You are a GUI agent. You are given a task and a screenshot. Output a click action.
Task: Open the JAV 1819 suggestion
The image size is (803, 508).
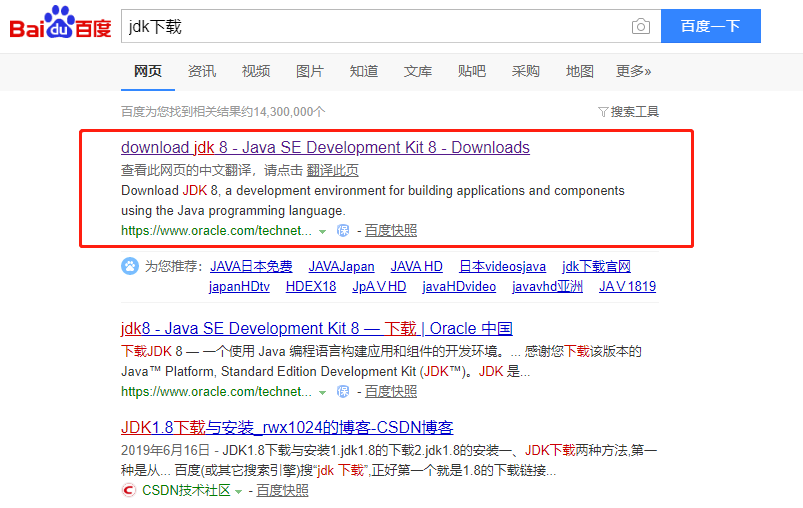click(627, 286)
